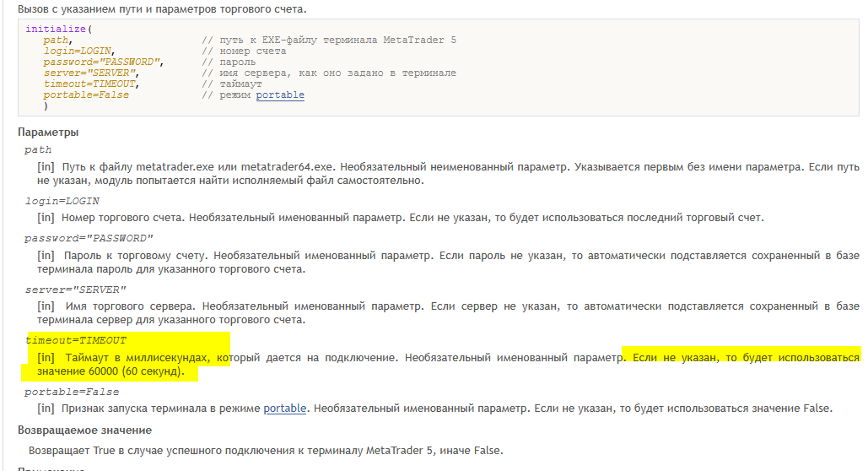Click the intro line 'Вызов с указанием пути и параметров'
The width and height of the screenshot is (868, 471).
pyautogui.click(x=131, y=9)
